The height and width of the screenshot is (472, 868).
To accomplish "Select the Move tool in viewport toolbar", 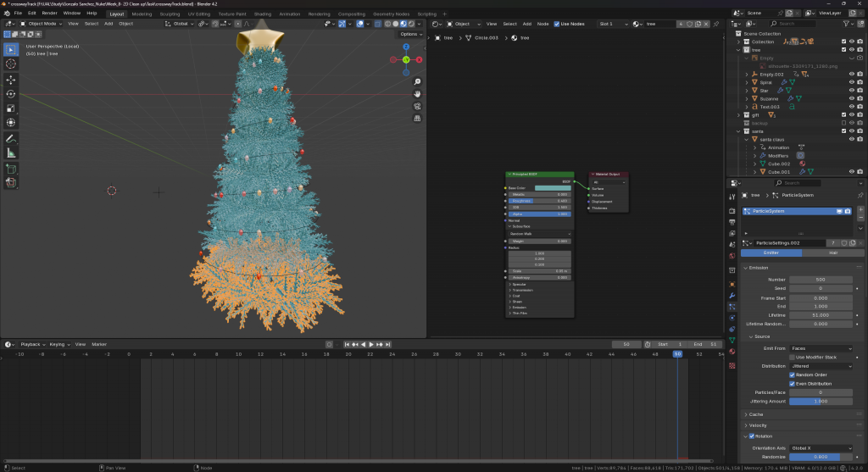I will (10, 80).
